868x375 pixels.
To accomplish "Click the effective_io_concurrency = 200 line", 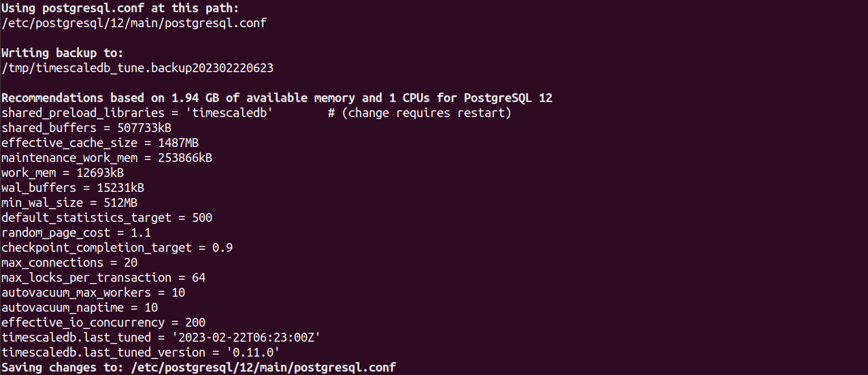I will pyautogui.click(x=103, y=323).
